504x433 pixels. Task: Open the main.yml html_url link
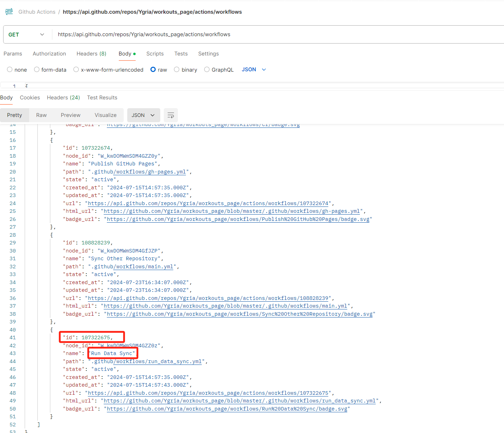(226, 306)
